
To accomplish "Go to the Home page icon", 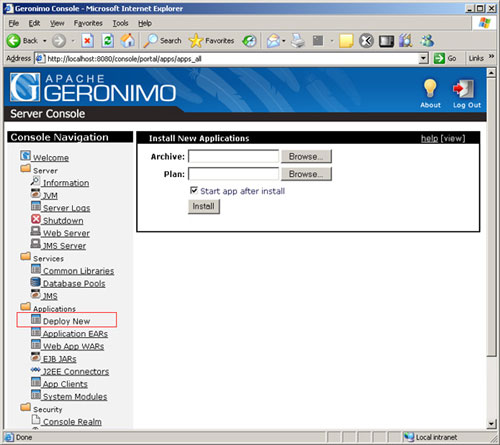I will [128, 41].
